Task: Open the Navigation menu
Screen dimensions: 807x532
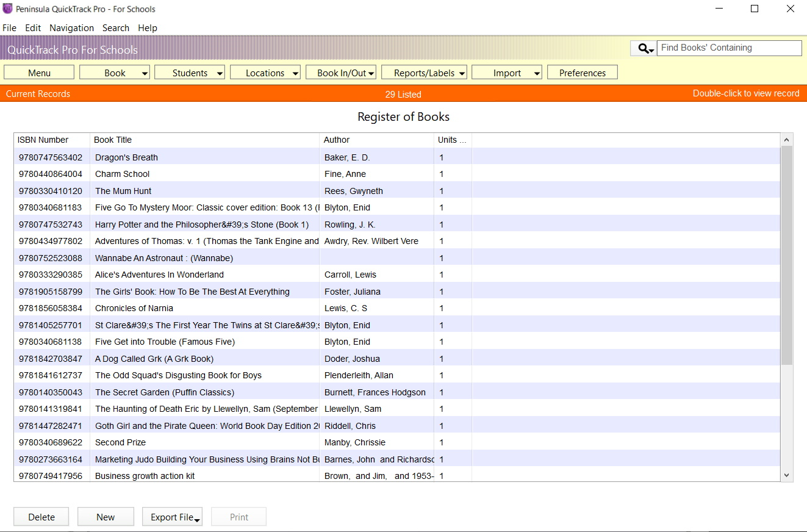Action: pyautogui.click(x=72, y=28)
